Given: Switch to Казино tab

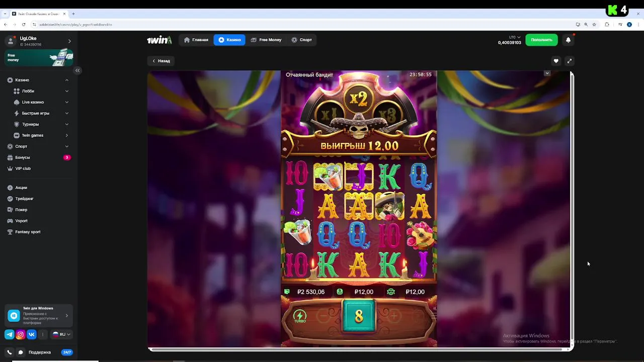Looking at the screenshot, I should (x=229, y=40).
